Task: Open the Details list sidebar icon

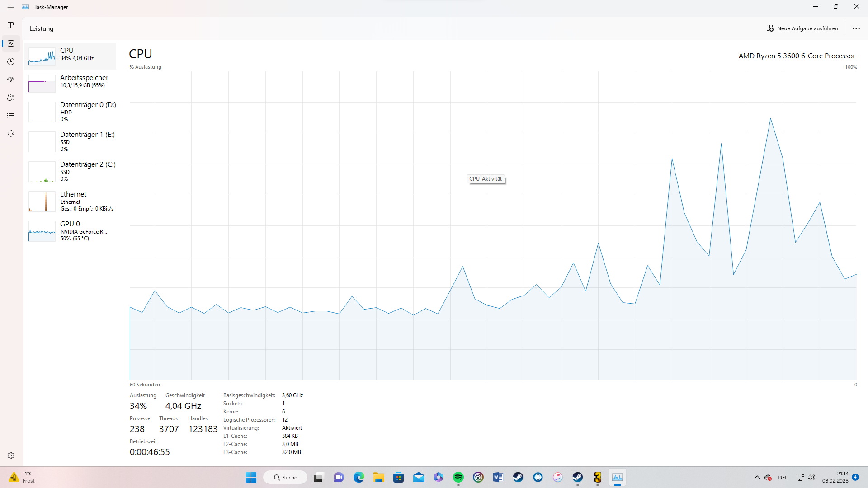Action: point(11,116)
